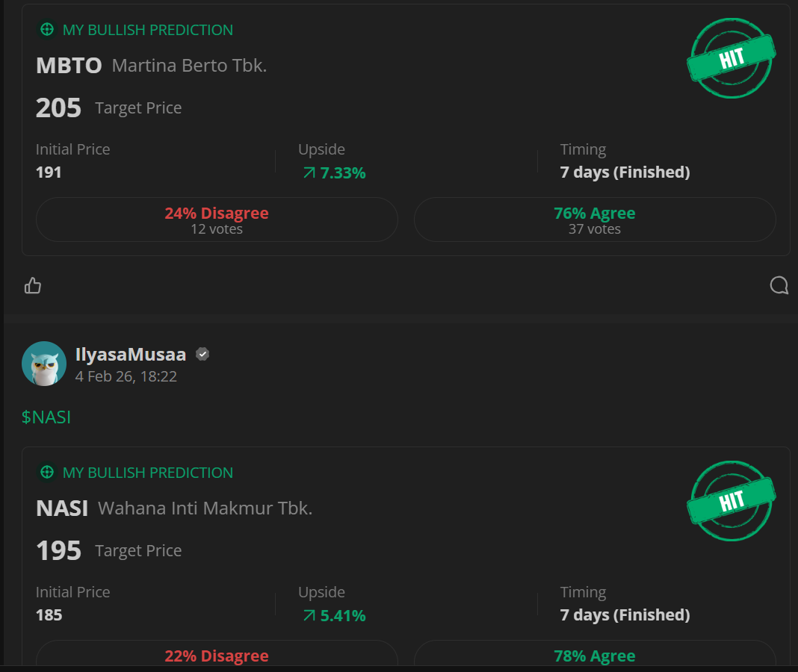Click the post timestamp 4 Feb 26, 18:22
Viewport: 798px width, 672px height.
(x=126, y=376)
